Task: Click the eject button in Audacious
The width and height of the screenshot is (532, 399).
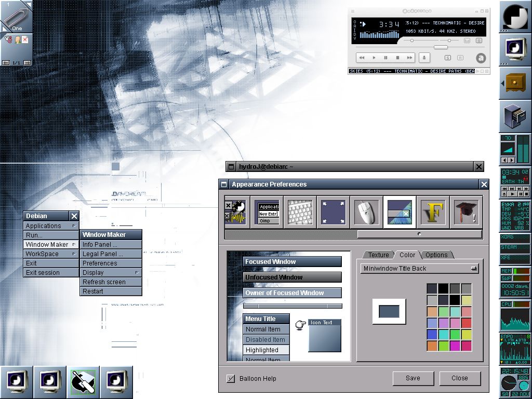Action: (x=424, y=58)
